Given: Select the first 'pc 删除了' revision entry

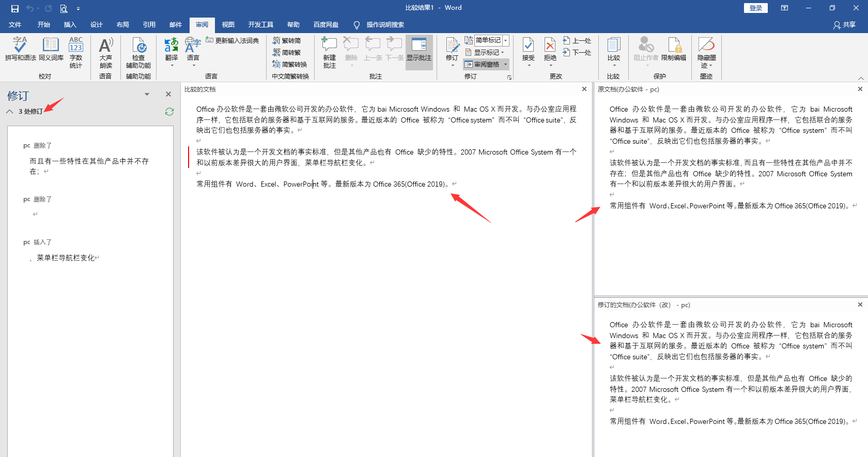Looking at the screenshot, I should (37, 146).
